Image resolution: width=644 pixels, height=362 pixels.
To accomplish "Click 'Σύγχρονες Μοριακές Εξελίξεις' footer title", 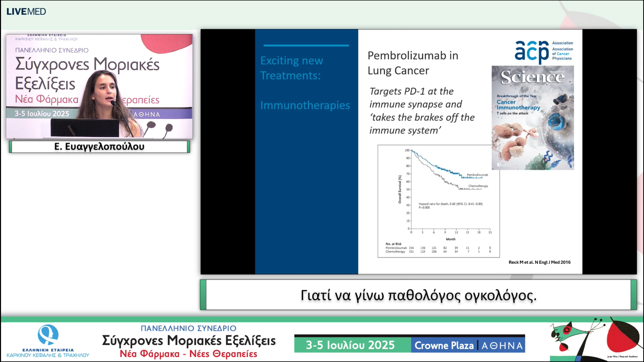I will click(x=189, y=340).
